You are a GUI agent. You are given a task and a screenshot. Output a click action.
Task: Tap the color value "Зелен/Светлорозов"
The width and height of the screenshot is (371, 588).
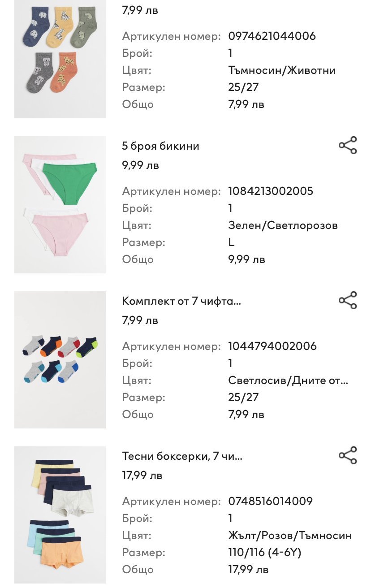tap(283, 225)
